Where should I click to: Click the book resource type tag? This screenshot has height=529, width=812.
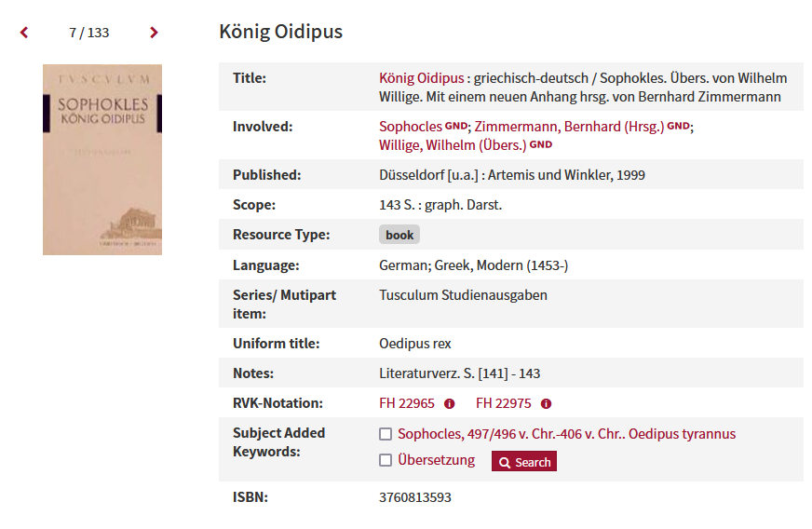click(x=399, y=235)
